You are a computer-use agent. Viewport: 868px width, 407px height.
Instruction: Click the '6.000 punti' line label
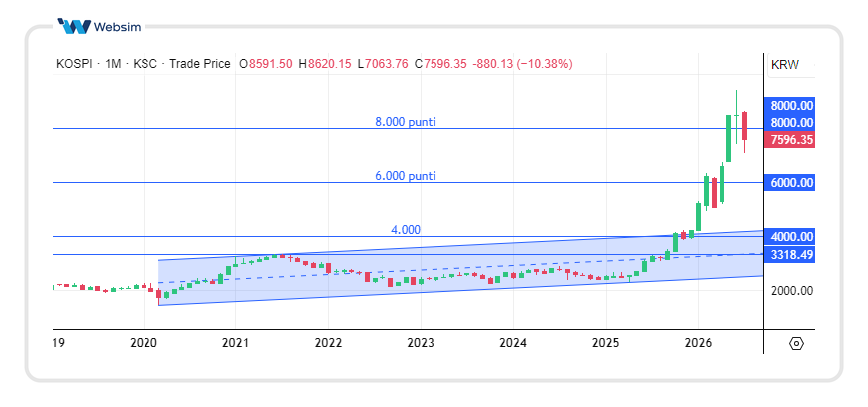click(406, 176)
